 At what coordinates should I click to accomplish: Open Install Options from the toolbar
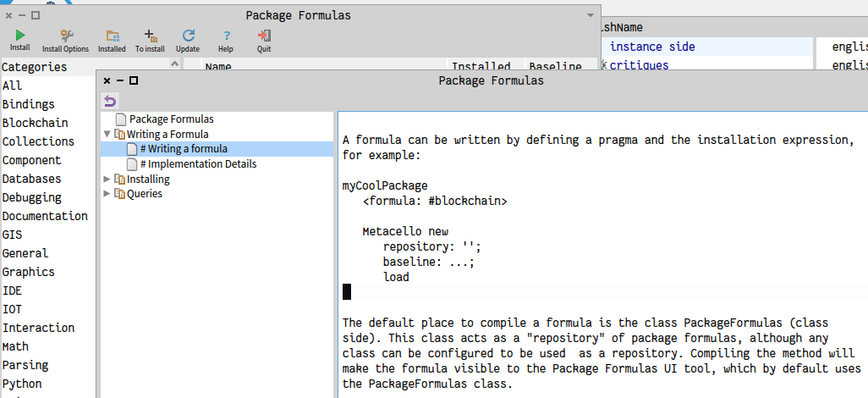pyautogui.click(x=65, y=36)
